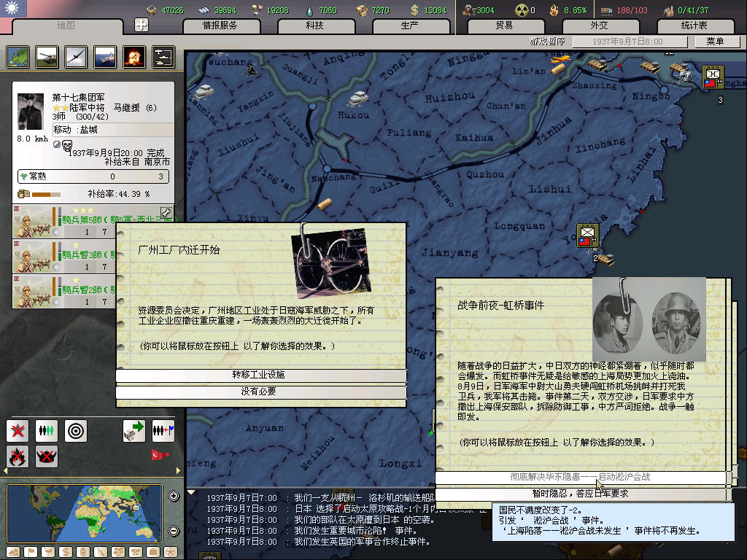Image resolution: width=747 pixels, height=560 pixels.
Task: Click the manpower value 3004
Action: coord(485,10)
